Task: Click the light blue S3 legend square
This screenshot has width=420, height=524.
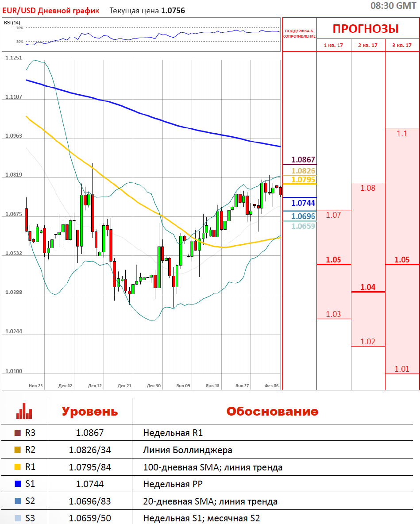Action: coord(18,518)
